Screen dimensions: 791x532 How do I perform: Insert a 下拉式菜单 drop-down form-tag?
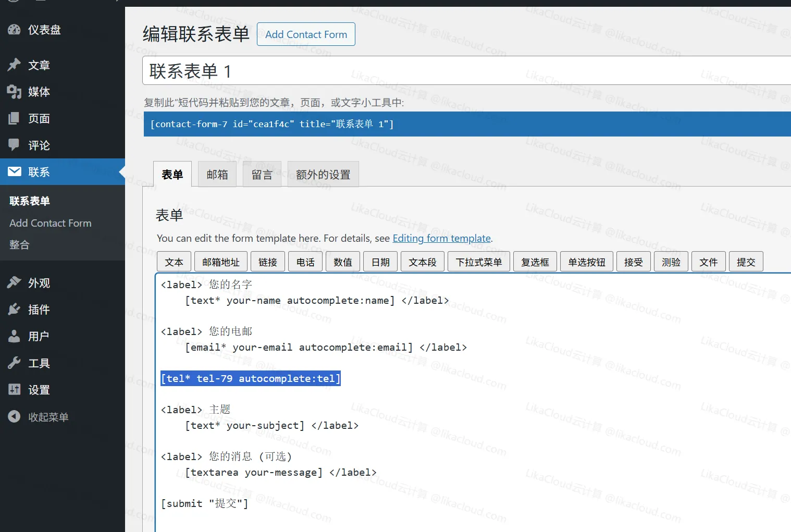(x=478, y=261)
